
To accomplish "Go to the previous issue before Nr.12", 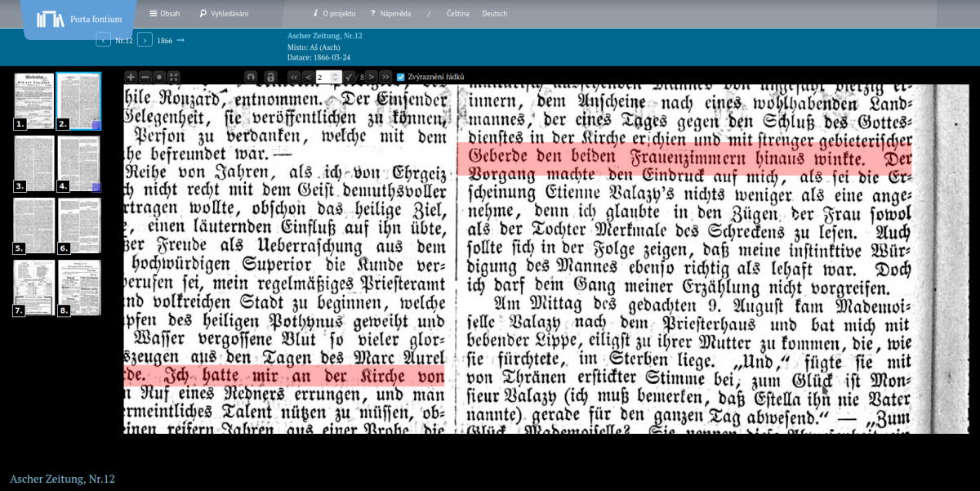I will 103,40.
